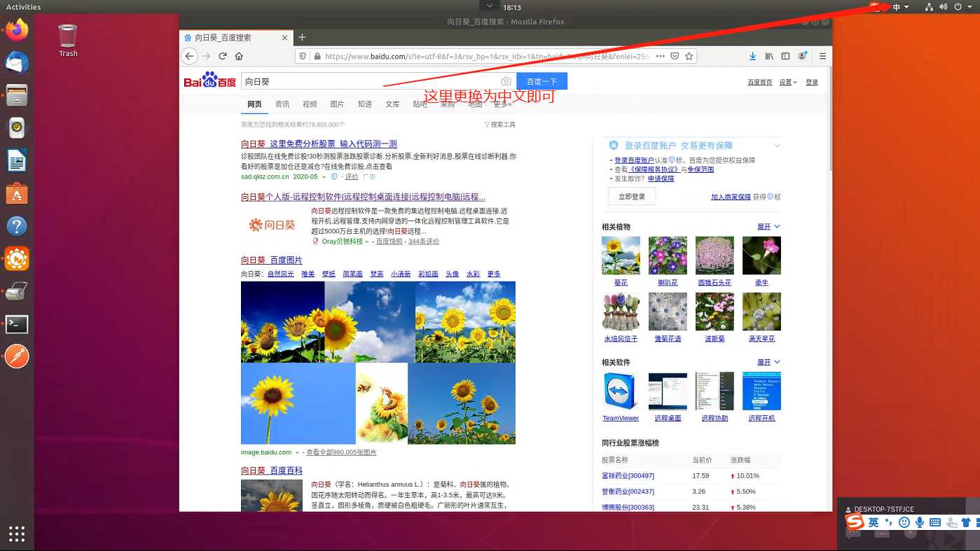Show Applications grid button

17,534
